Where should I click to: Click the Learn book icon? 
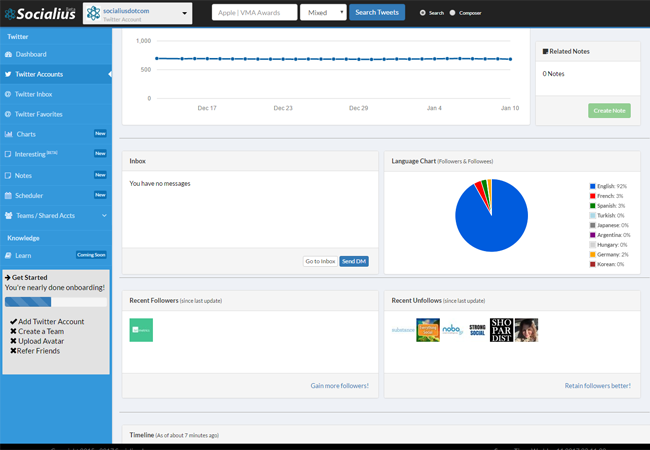[8, 255]
